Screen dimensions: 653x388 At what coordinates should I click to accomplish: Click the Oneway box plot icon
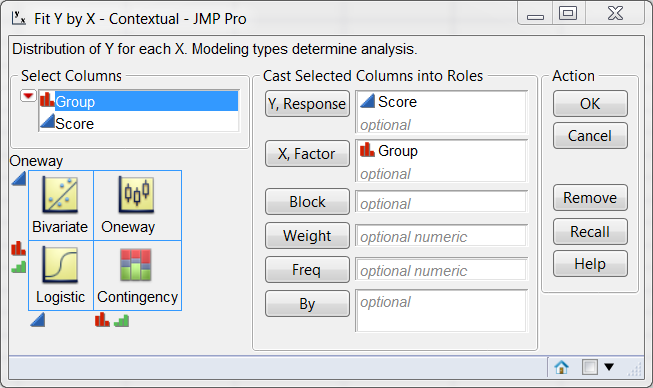tap(136, 194)
